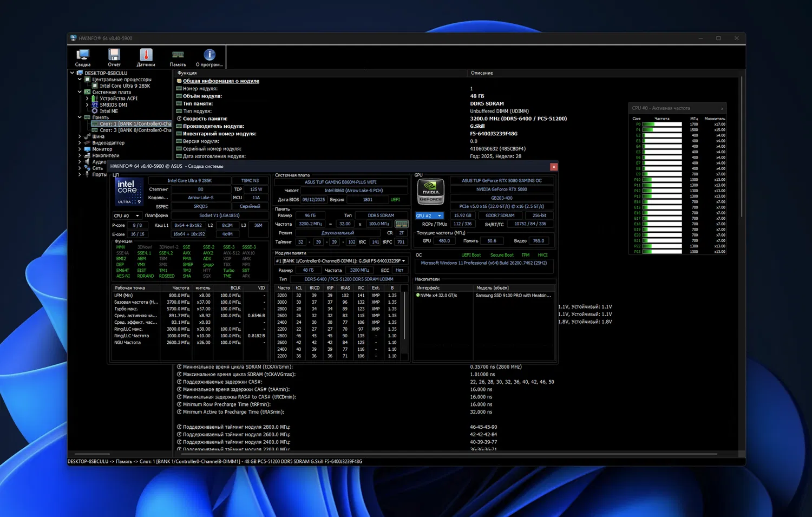Image resolution: width=812 pixels, height=517 pixels.
Task: Close the CPU #0 Активная частота panel
Action: pos(722,108)
